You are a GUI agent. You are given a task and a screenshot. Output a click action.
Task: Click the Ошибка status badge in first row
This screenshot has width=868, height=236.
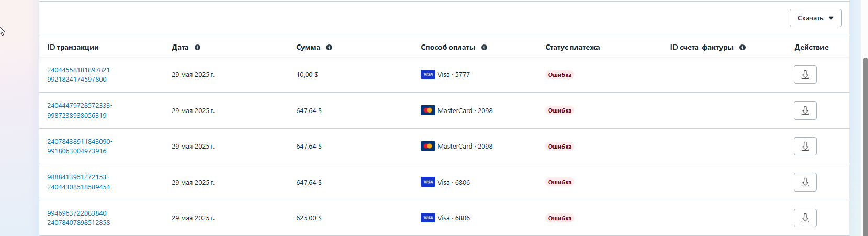(559, 75)
